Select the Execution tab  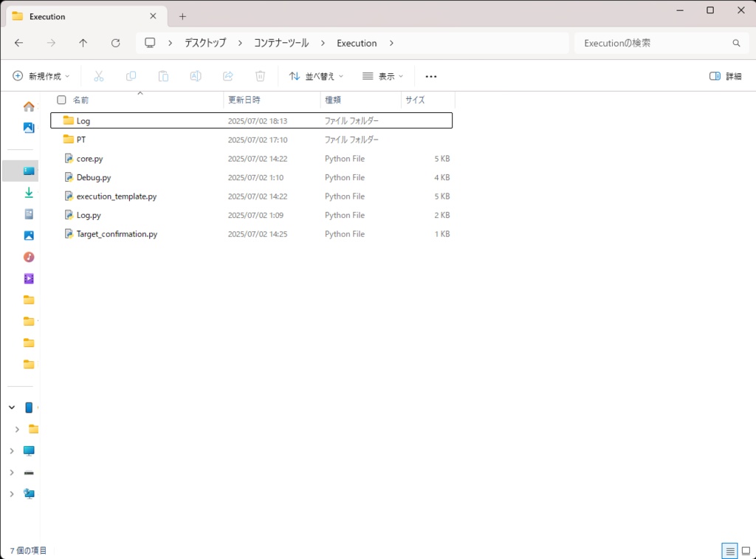pyautogui.click(x=87, y=16)
